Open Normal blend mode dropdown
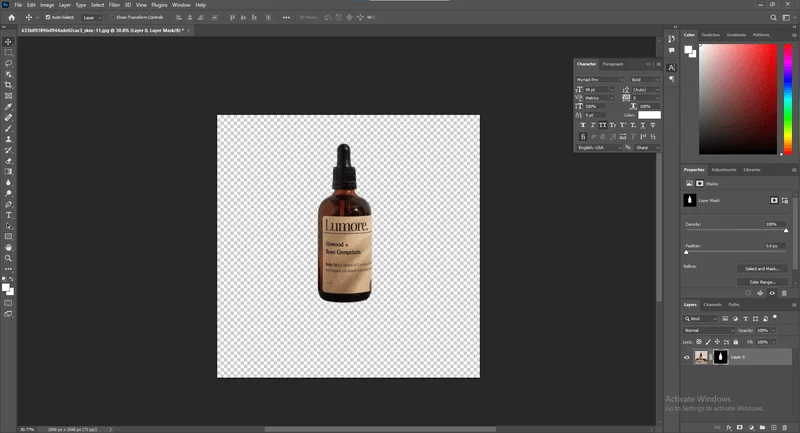Viewport: 800px width, 433px height. point(709,330)
